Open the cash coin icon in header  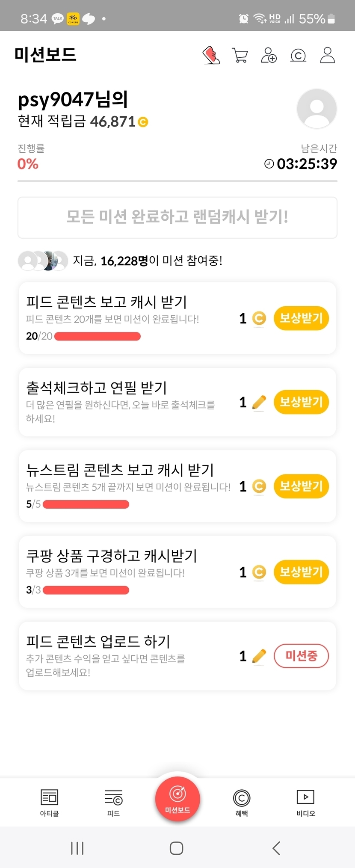298,56
